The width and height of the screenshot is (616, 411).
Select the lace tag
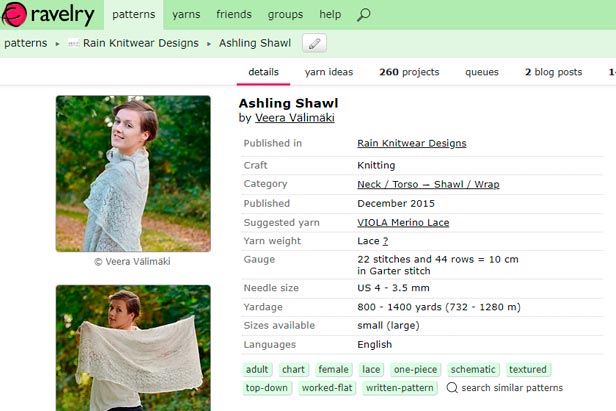point(371,370)
